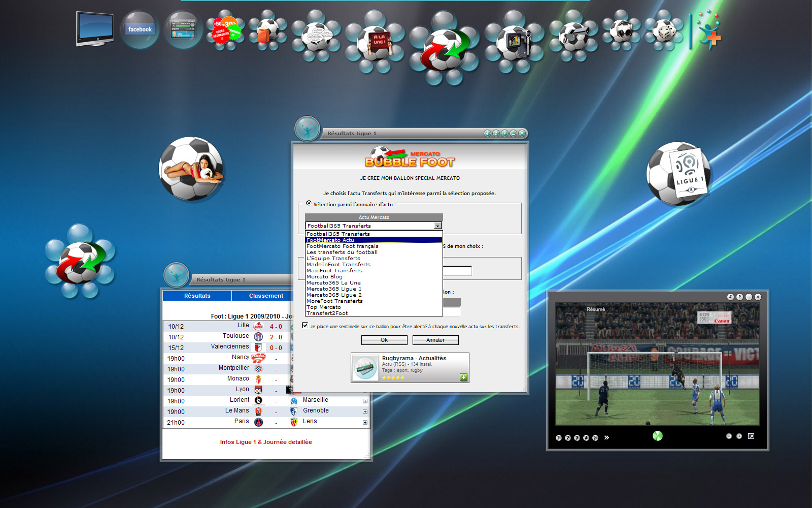
Task: Click the P button in Mercato dialog title bar
Action: click(x=504, y=133)
